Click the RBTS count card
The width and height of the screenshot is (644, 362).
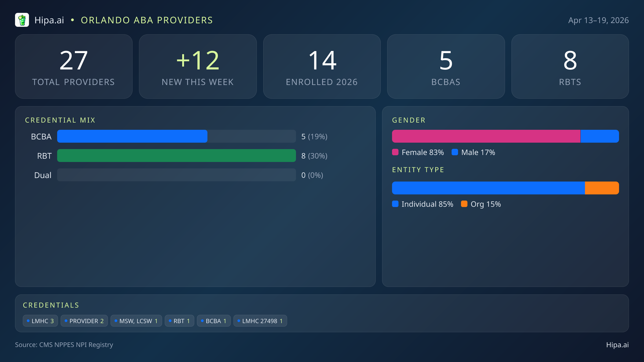click(x=570, y=66)
